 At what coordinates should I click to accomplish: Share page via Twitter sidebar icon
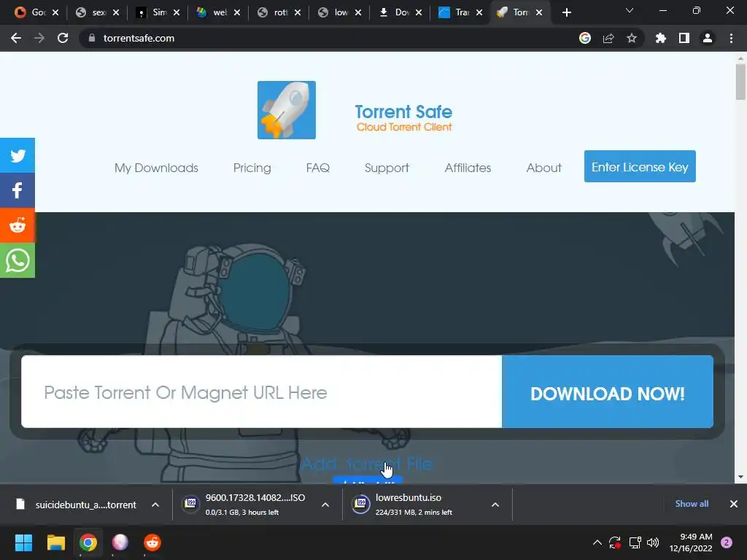pos(18,155)
